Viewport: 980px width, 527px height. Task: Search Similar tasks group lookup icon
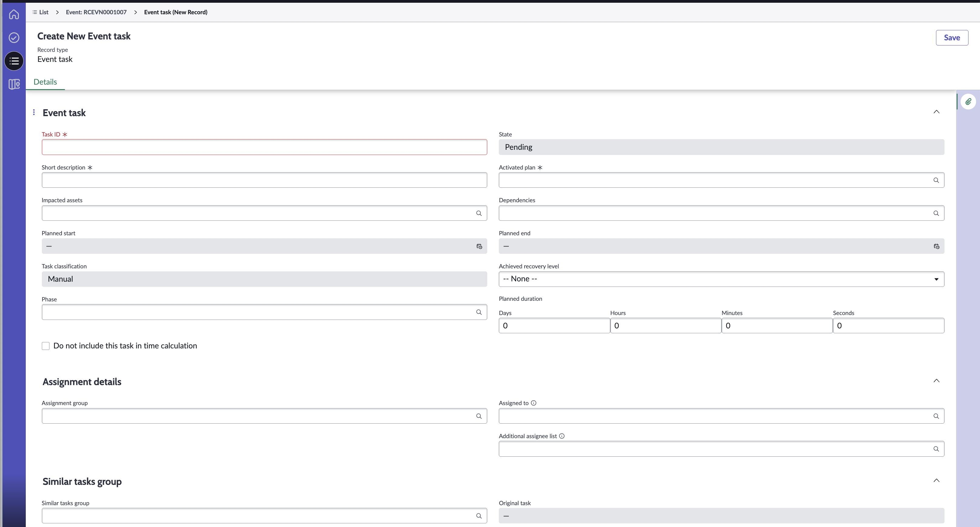[x=478, y=516]
